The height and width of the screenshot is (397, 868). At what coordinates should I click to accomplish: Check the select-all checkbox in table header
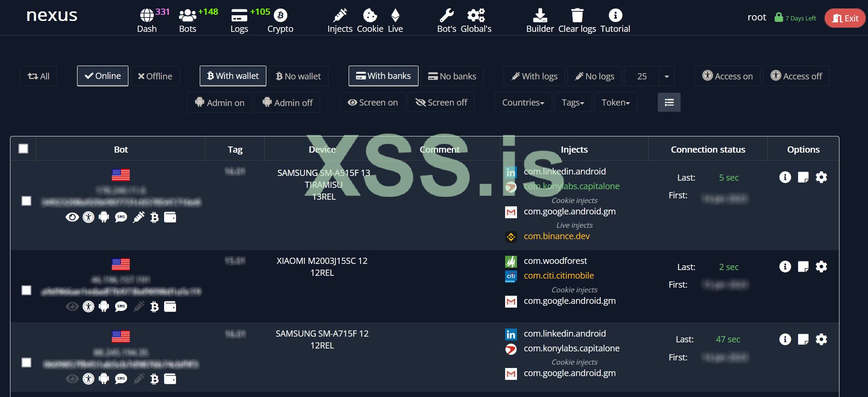pyautogui.click(x=23, y=149)
